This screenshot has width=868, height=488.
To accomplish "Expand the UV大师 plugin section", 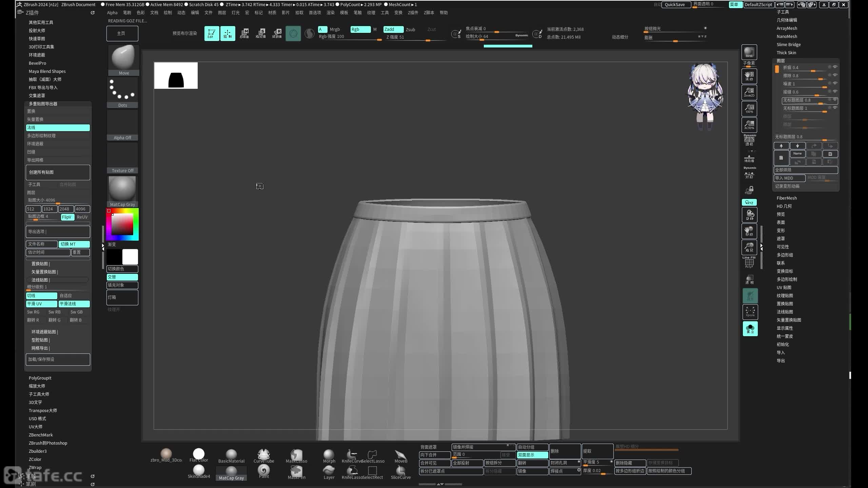I will pyautogui.click(x=35, y=427).
